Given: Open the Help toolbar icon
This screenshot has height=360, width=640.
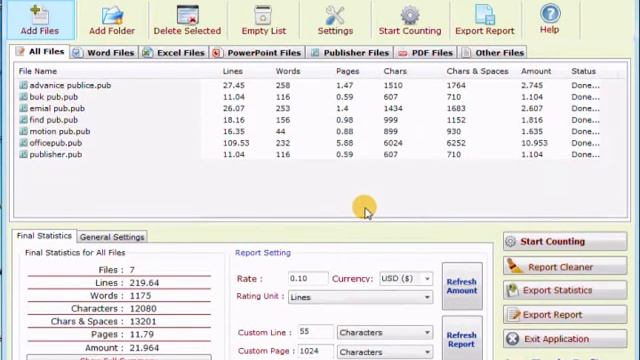Looking at the screenshot, I should point(550,13).
